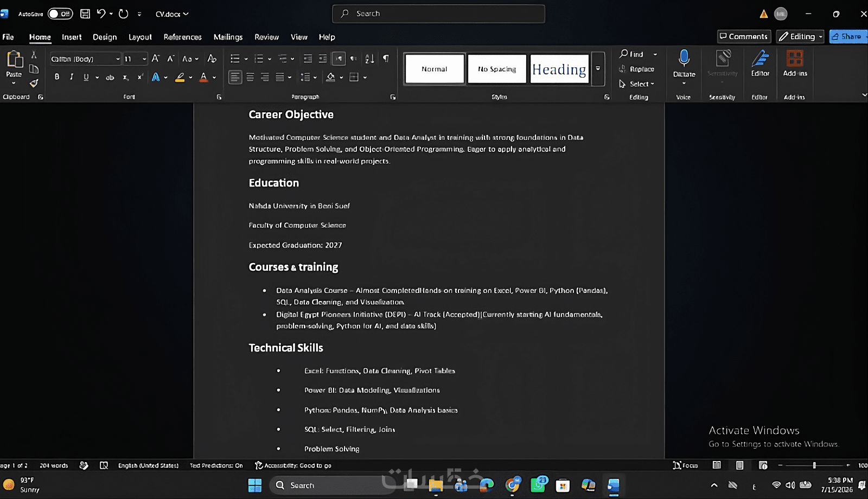Apply the No Spacing style
The image size is (868, 499).
pos(497,69)
